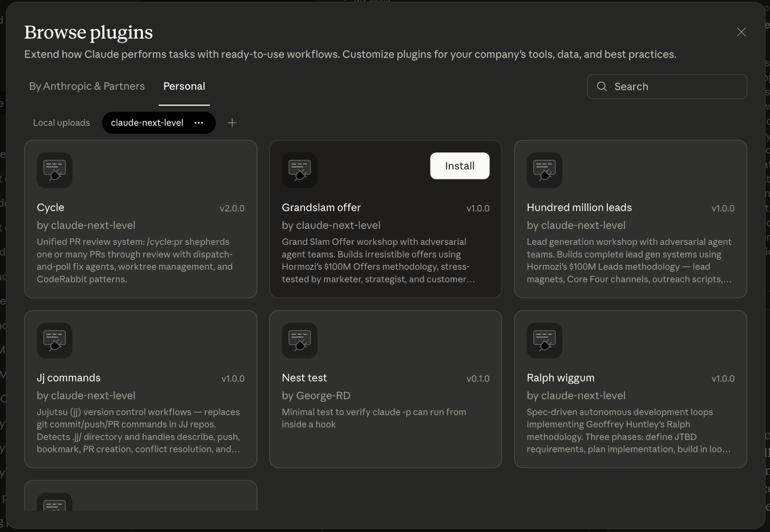Viewport: 770px width, 532px height.
Task: Open the claude-next-level three-dot options menu
Action: tap(199, 123)
